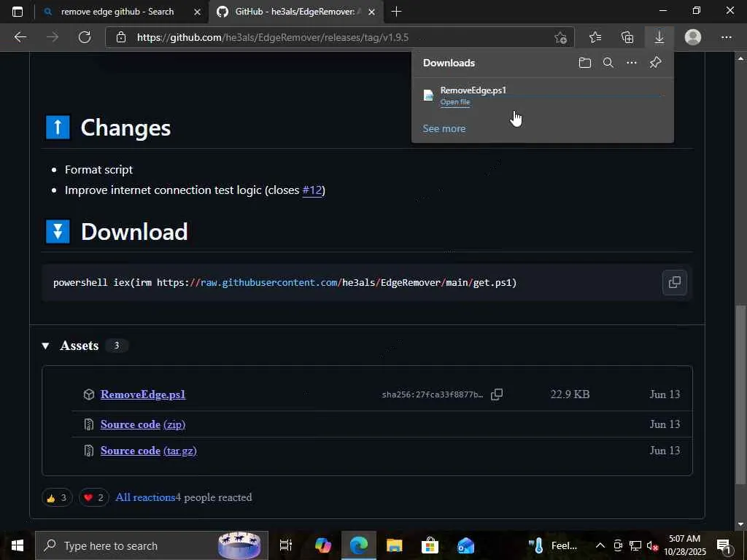This screenshot has height=560, width=747.
Task: Open the Windows Start menu
Action: click(18, 545)
